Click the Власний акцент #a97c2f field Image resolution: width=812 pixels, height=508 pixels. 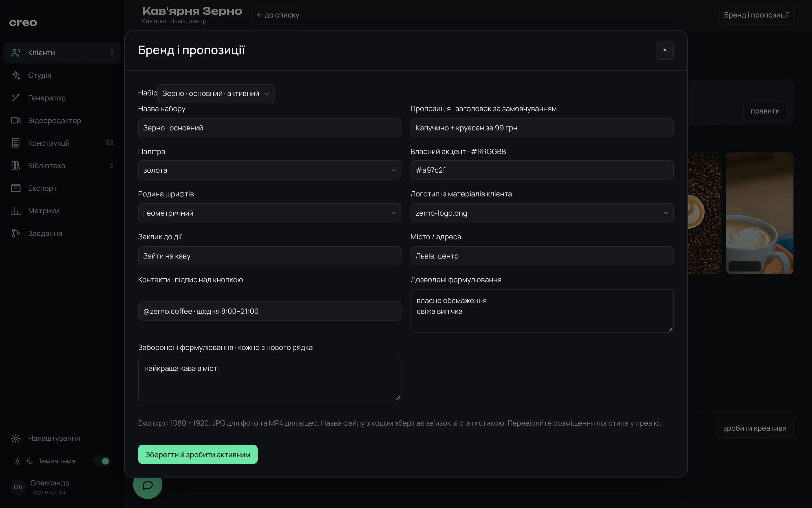click(542, 170)
